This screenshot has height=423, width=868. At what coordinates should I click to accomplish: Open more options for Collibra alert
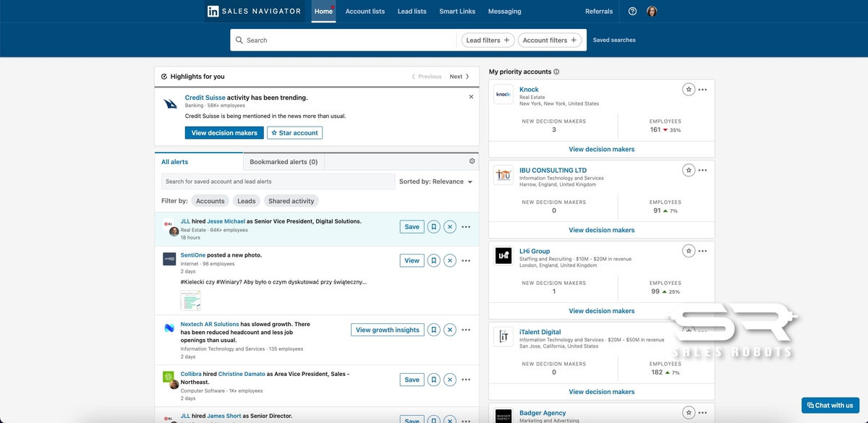[466, 379]
